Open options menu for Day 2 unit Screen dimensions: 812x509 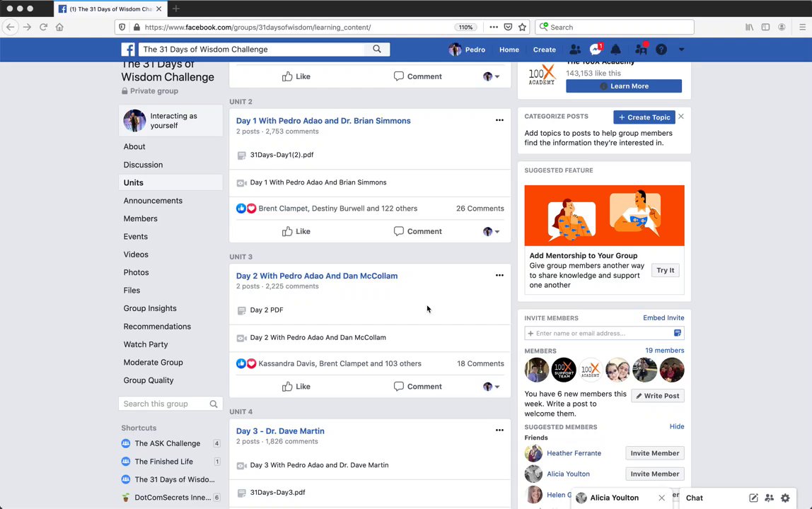(x=499, y=275)
